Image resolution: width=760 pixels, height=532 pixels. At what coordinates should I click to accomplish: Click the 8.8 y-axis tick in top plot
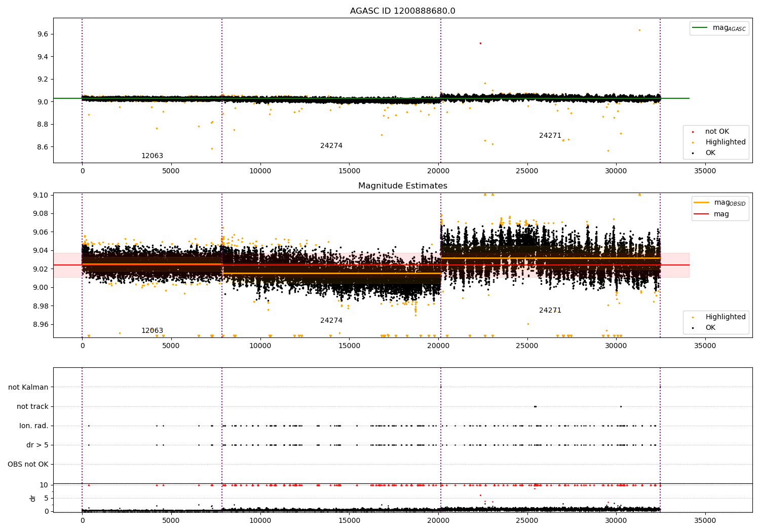[43, 124]
